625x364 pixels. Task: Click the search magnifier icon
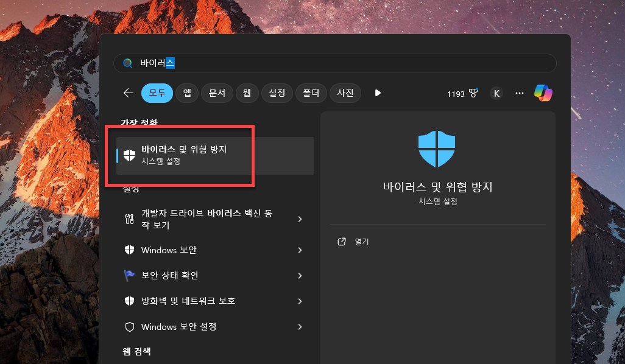[127, 63]
